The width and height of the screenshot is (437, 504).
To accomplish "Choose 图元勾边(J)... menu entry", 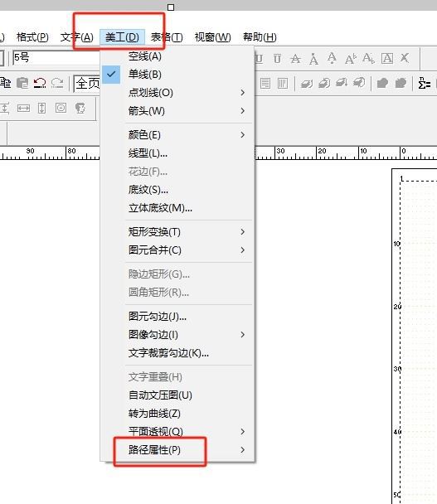I will coord(177,317).
